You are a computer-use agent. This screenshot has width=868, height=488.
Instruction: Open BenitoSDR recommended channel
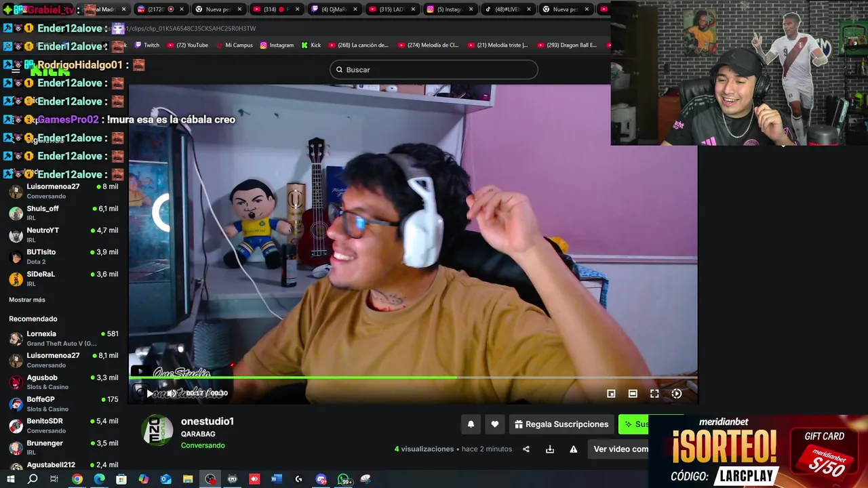click(x=64, y=425)
